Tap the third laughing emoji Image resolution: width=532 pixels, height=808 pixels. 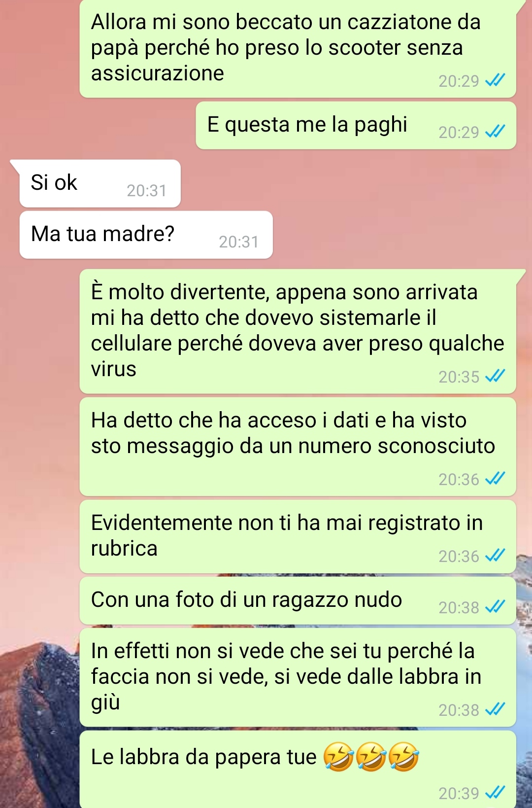(x=403, y=757)
